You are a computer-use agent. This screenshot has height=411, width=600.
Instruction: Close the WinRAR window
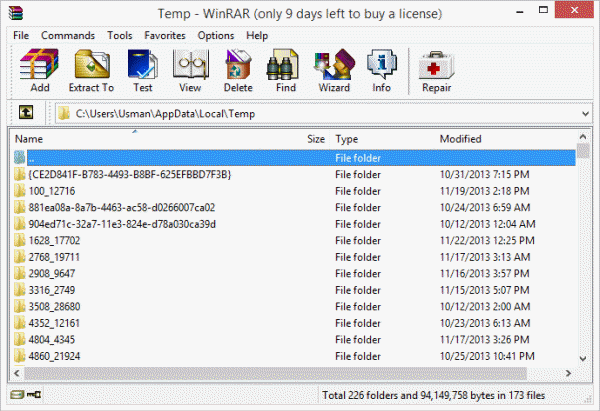[x=574, y=10]
